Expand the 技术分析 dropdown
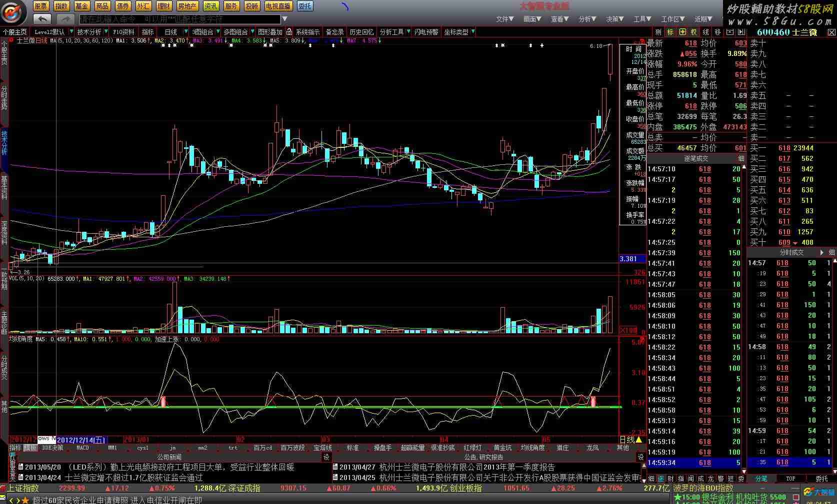This screenshot has width=837, height=504. click(105, 32)
